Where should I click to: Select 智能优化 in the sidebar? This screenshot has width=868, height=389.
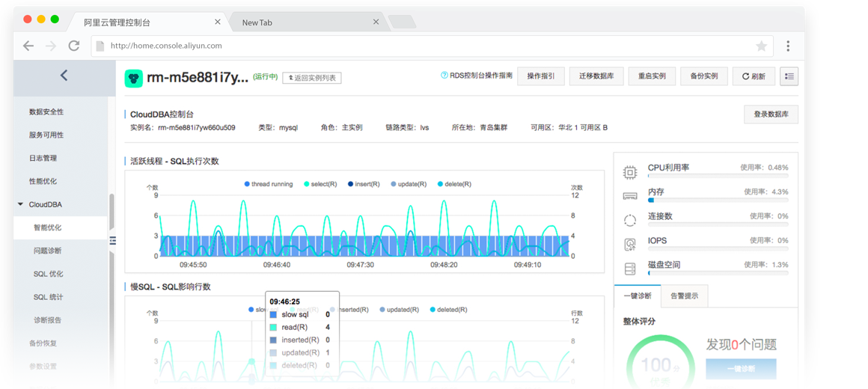[61, 227]
